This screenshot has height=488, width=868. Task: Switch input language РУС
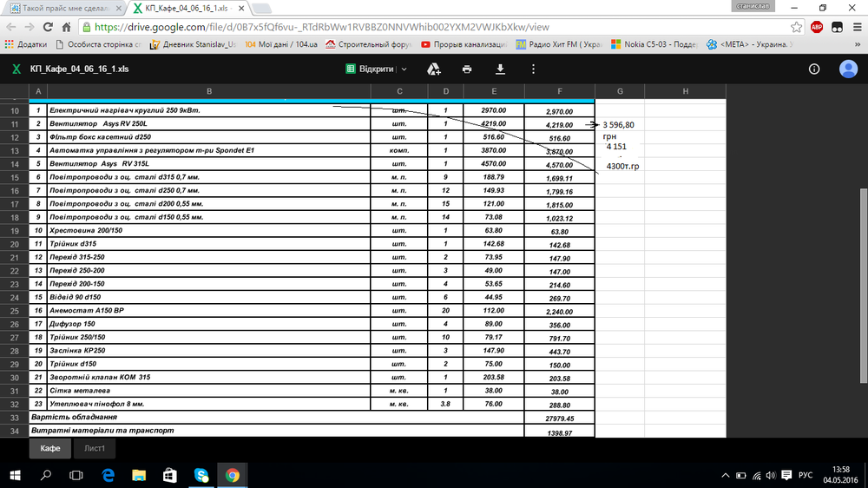(x=806, y=475)
